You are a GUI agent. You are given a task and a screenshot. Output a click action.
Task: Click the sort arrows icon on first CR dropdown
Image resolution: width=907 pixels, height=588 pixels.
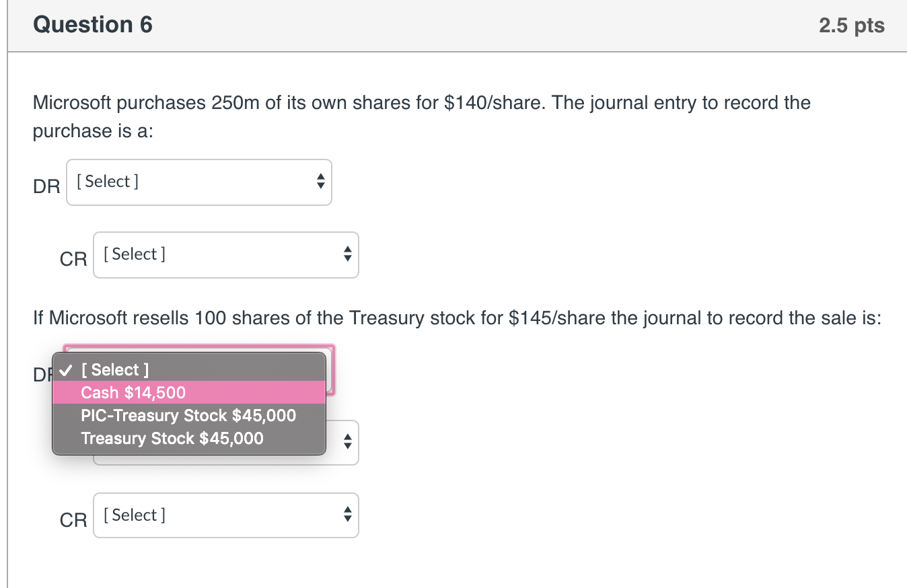point(347,254)
